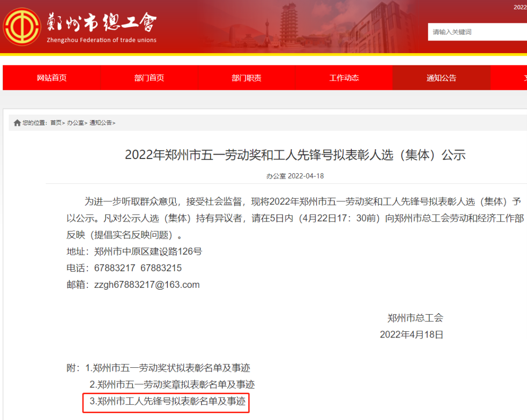Image resolution: width=527 pixels, height=420 pixels.
Task: Select the 网站首页 navigation menu item
Action: pos(51,77)
